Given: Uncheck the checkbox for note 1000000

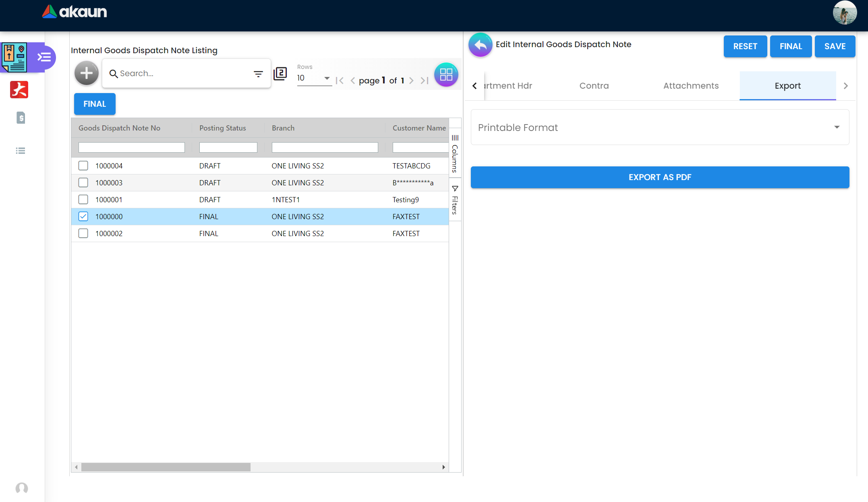Looking at the screenshot, I should click(83, 216).
